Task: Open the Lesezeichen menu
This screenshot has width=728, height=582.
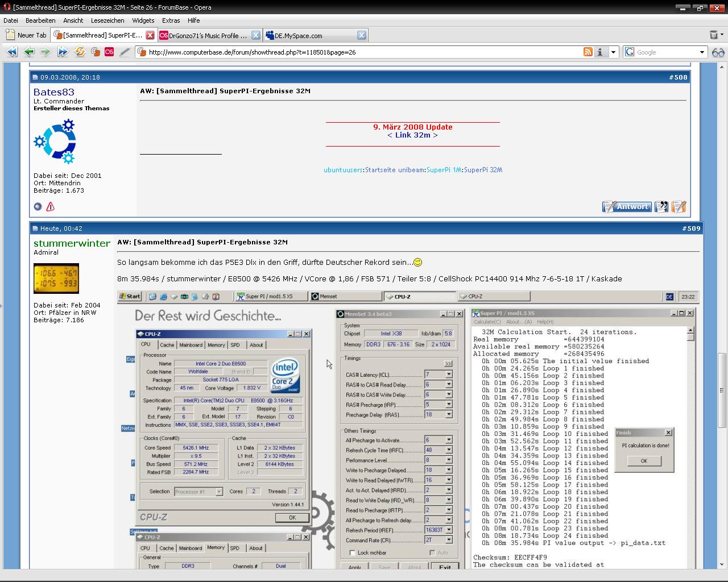Action: click(x=107, y=20)
